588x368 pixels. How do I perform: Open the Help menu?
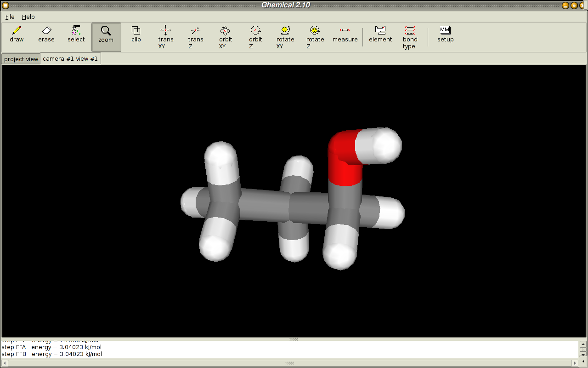point(28,17)
